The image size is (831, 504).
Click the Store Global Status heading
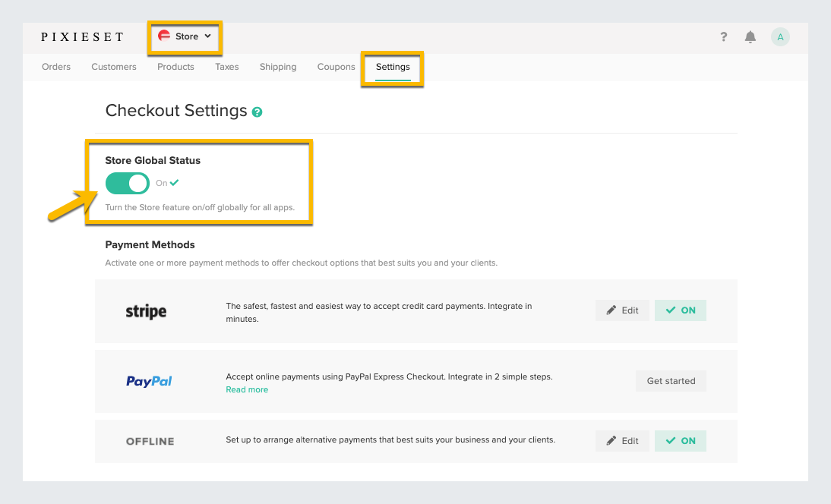tap(153, 160)
